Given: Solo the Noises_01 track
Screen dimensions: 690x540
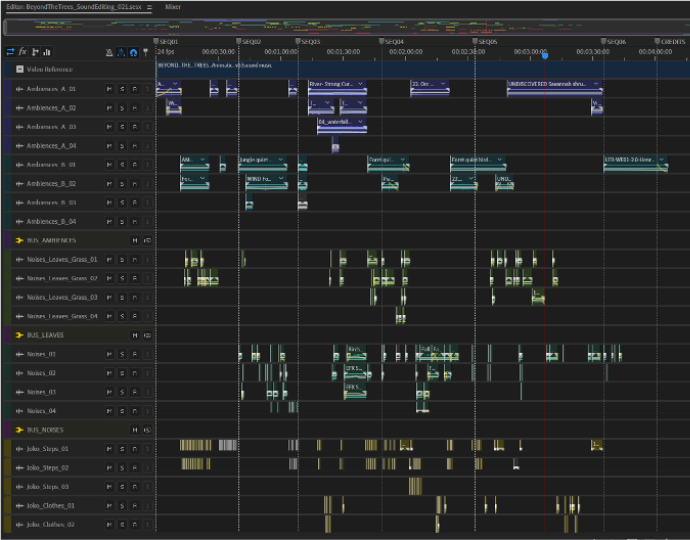Looking at the screenshot, I should [121, 354].
